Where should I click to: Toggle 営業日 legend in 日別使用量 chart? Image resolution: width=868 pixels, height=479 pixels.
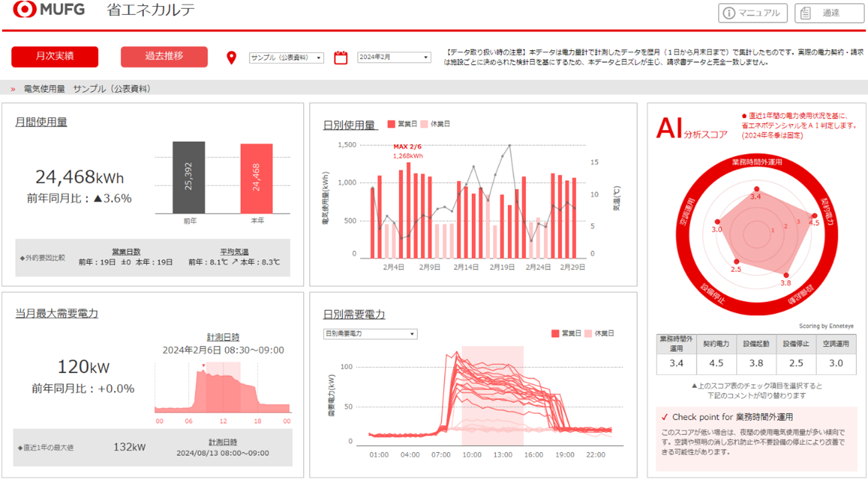click(401, 124)
